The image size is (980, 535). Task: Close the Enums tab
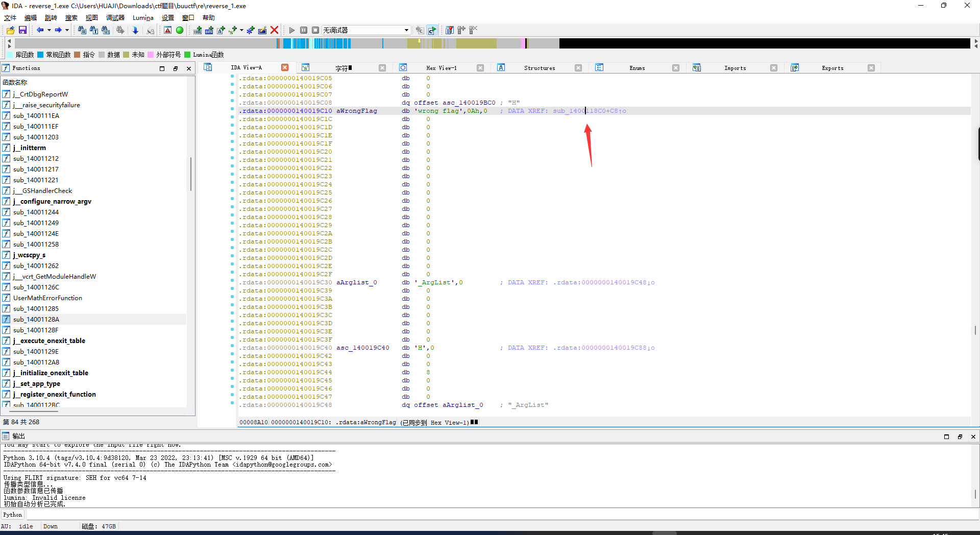coord(676,68)
